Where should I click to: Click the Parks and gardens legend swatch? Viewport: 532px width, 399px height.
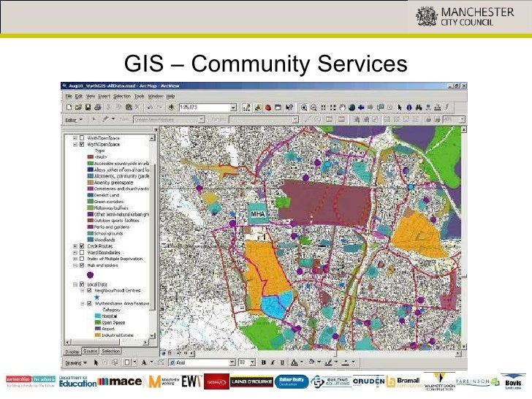coord(91,227)
